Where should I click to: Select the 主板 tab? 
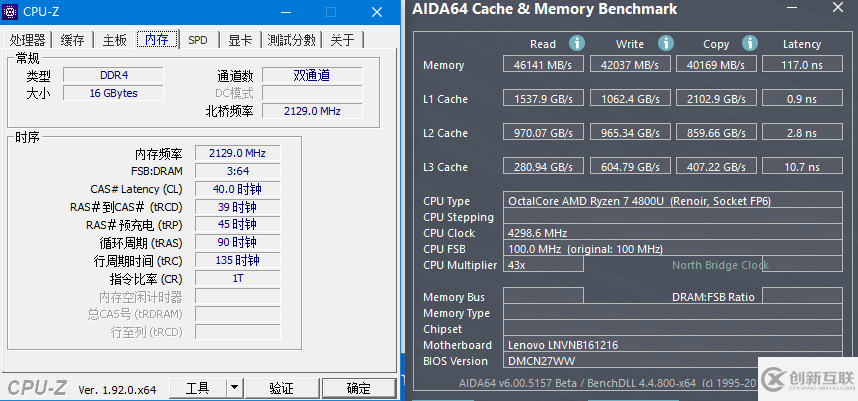(114, 40)
